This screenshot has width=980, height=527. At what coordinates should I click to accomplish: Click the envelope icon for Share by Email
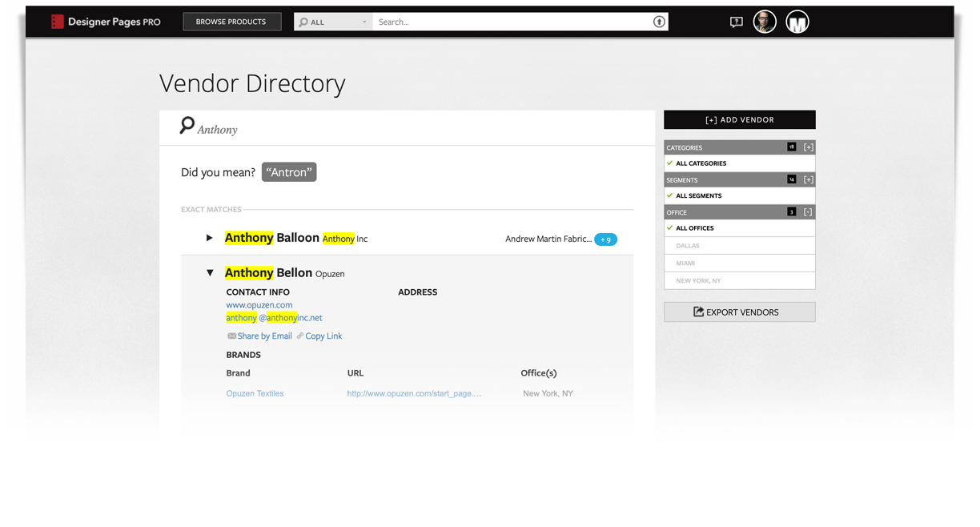pos(231,336)
